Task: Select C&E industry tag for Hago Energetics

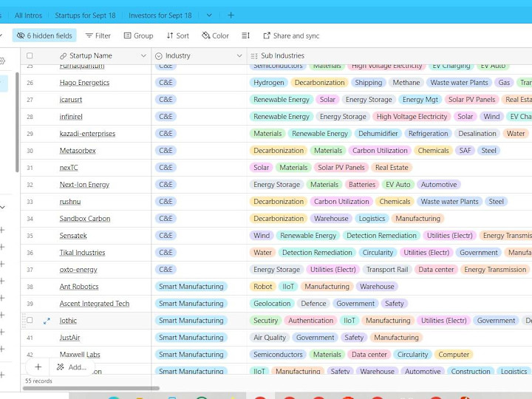Action: [166, 83]
